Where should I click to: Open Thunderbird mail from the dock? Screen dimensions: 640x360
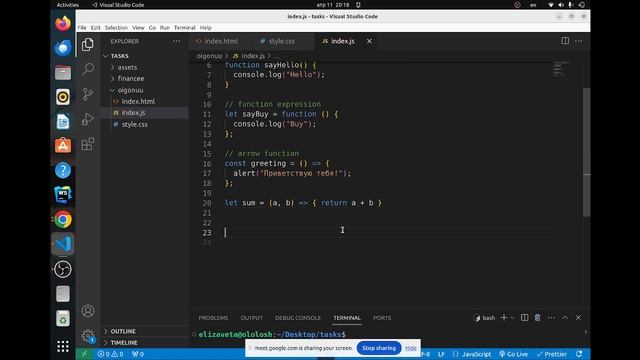tap(63, 48)
